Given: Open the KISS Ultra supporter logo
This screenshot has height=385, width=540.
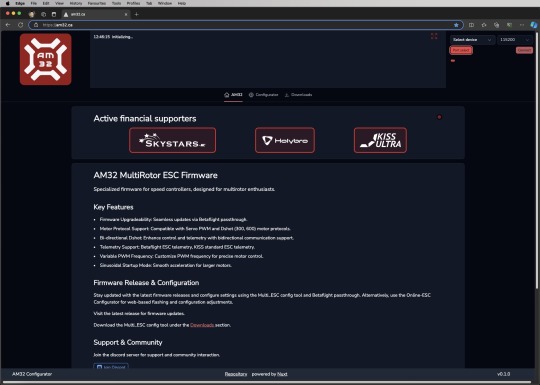Looking at the screenshot, I should coord(380,140).
